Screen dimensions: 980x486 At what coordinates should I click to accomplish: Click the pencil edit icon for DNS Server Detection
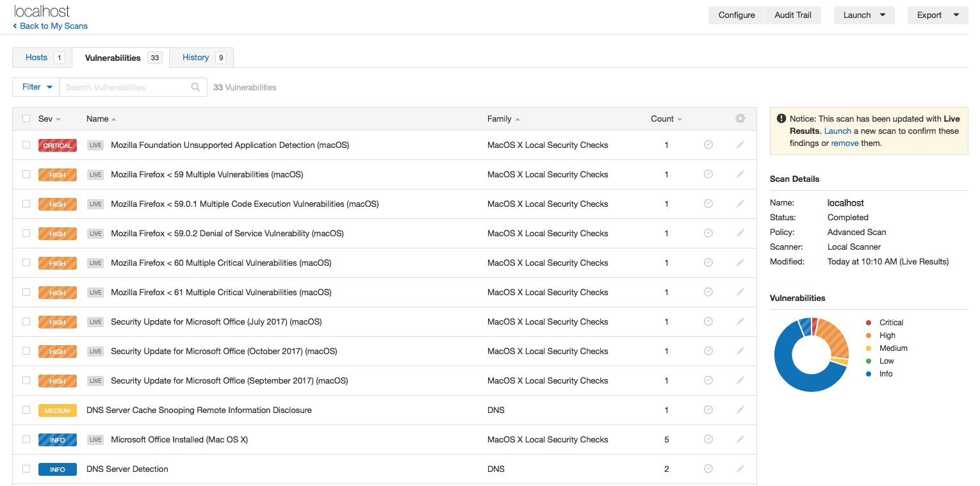(x=740, y=469)
